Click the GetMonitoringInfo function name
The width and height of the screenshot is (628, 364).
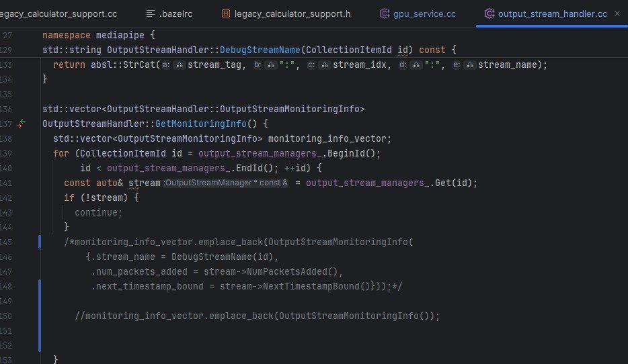(x=200, y=124)
